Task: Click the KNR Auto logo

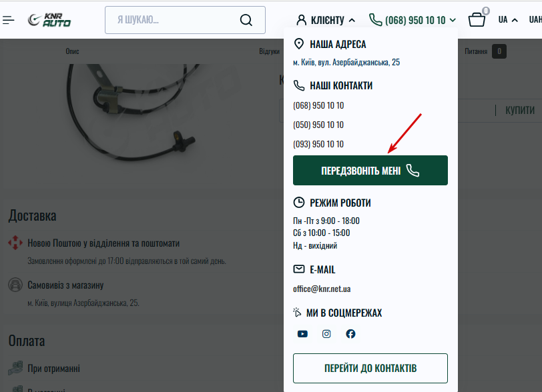Action: click(x=49, y=20)
